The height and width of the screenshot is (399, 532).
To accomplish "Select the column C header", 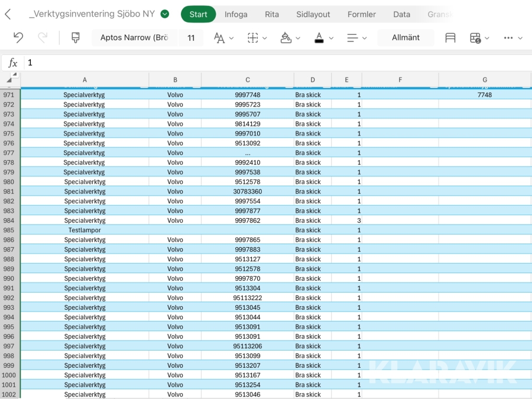I will pos(248,80).
